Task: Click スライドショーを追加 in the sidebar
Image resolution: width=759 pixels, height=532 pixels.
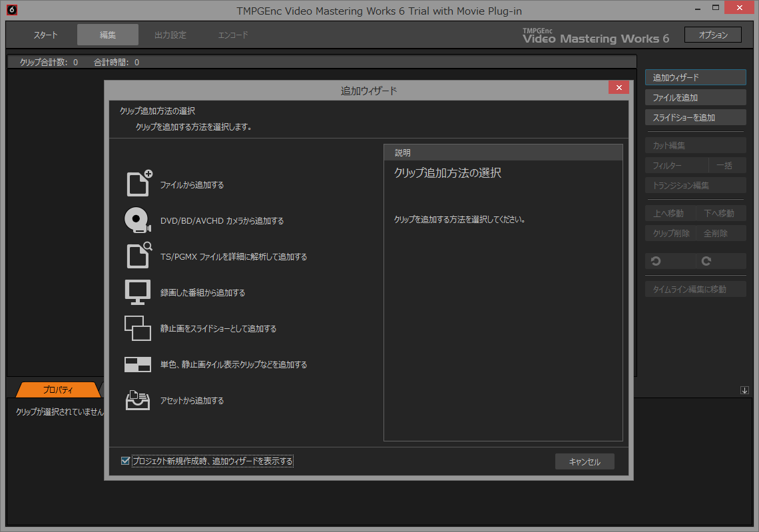Action: tap(695, 117)
